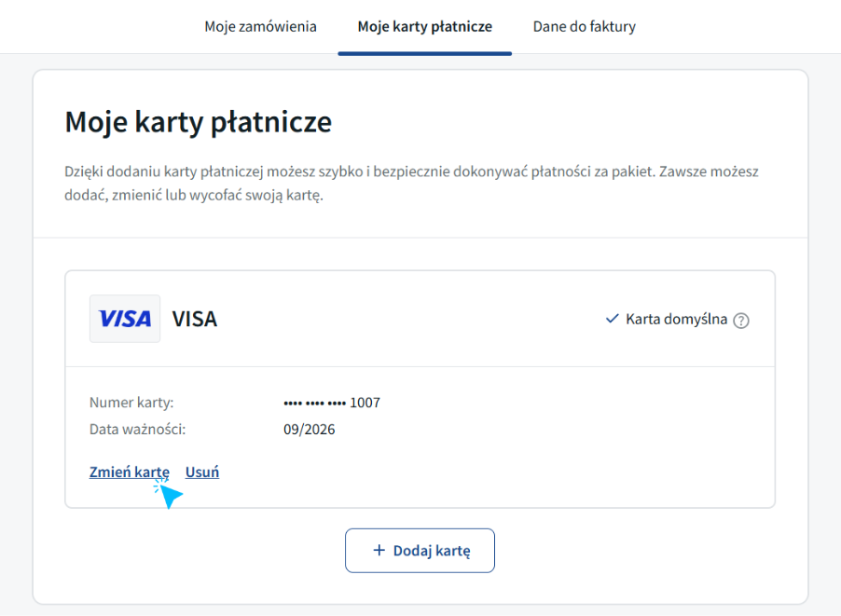Click the description paragraph about adding cards
This screenshot has width=841, height=616.
coord(411,184)
